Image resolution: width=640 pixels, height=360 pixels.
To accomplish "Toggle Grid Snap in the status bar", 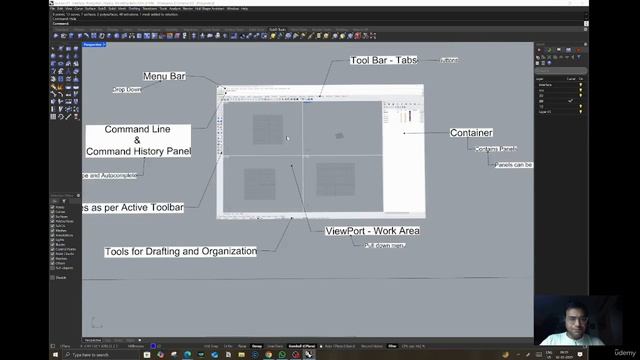I will point(211,346).
